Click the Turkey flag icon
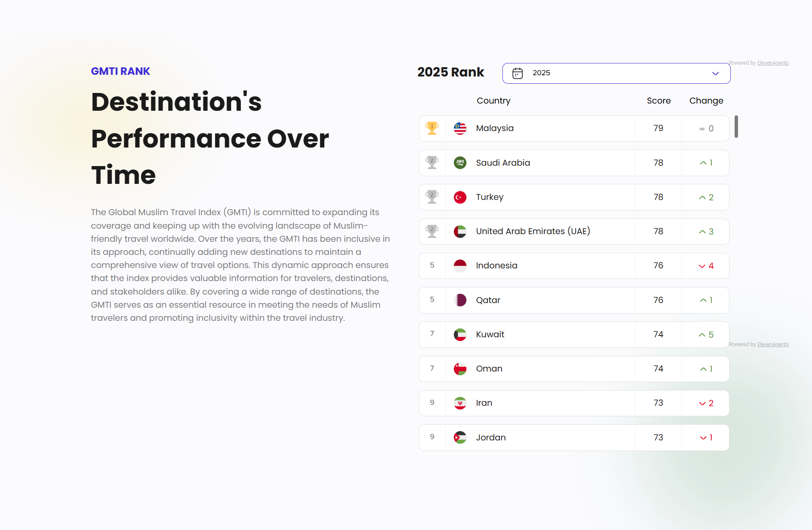812x530 pixels. [x=460, y=197]
